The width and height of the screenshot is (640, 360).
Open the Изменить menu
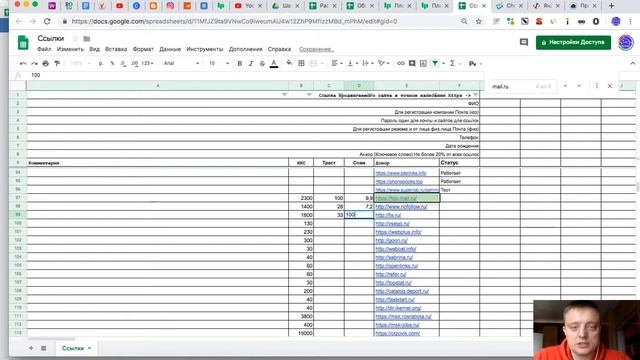tap(70, 49)
